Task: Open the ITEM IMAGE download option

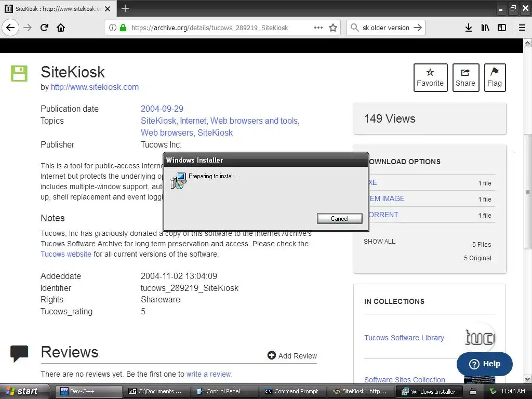Action: [387, 199]
